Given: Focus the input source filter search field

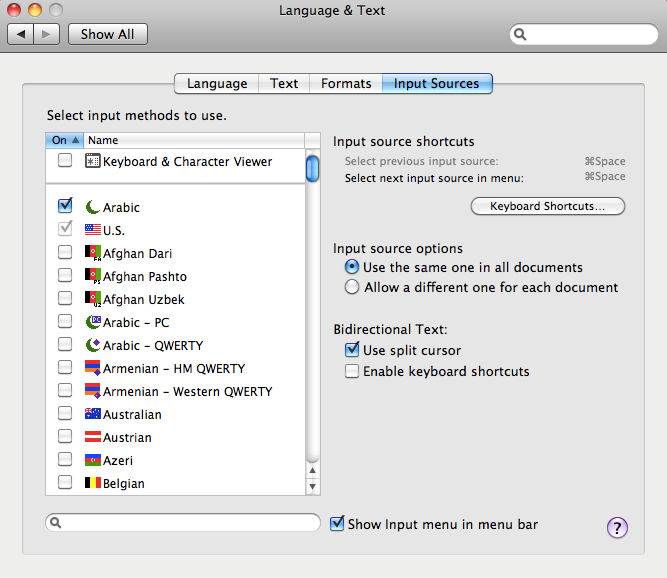Looking at the screenshot, I should (183, 522).
